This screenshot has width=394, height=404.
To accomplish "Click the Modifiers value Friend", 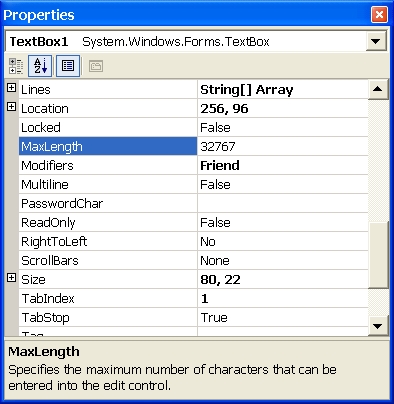I will pyautogui.click(x=220, y=165).
